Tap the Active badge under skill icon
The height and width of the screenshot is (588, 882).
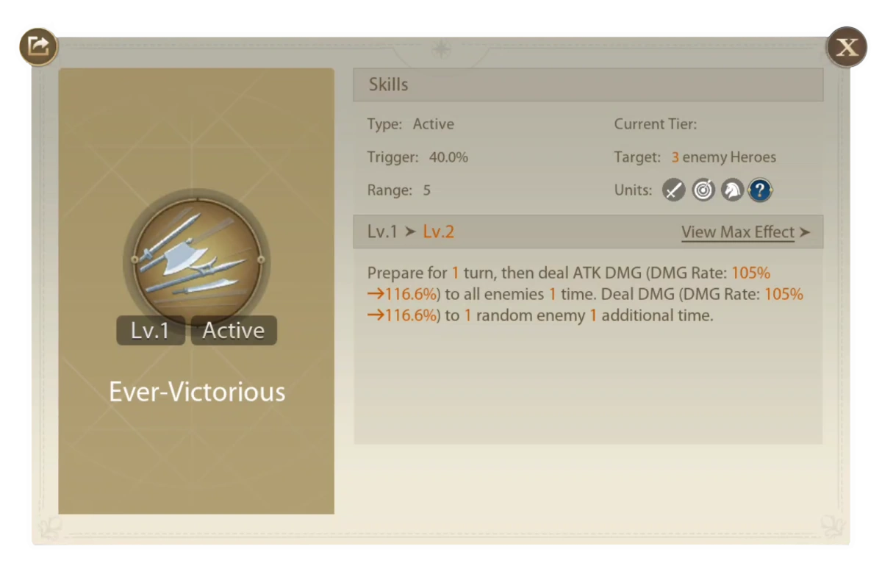234,331
